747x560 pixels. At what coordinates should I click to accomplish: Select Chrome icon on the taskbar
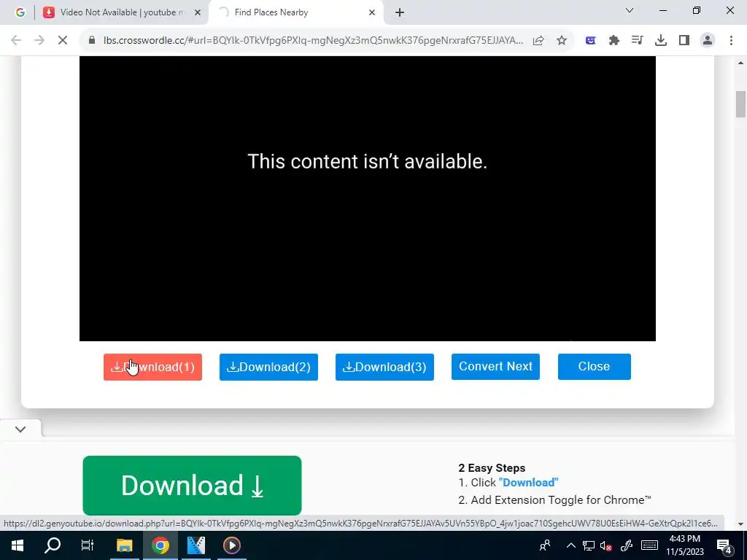(160, 545)
